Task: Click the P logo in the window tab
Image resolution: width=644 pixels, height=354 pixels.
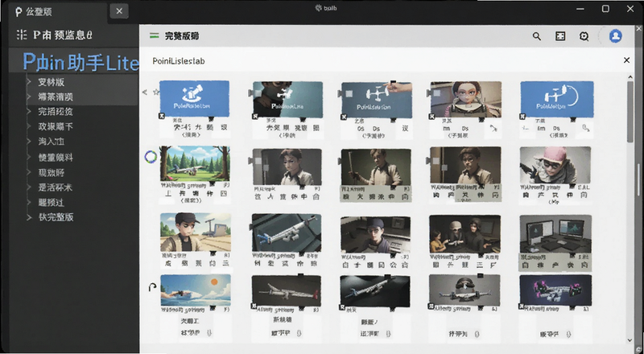Action: coord(18,11)
